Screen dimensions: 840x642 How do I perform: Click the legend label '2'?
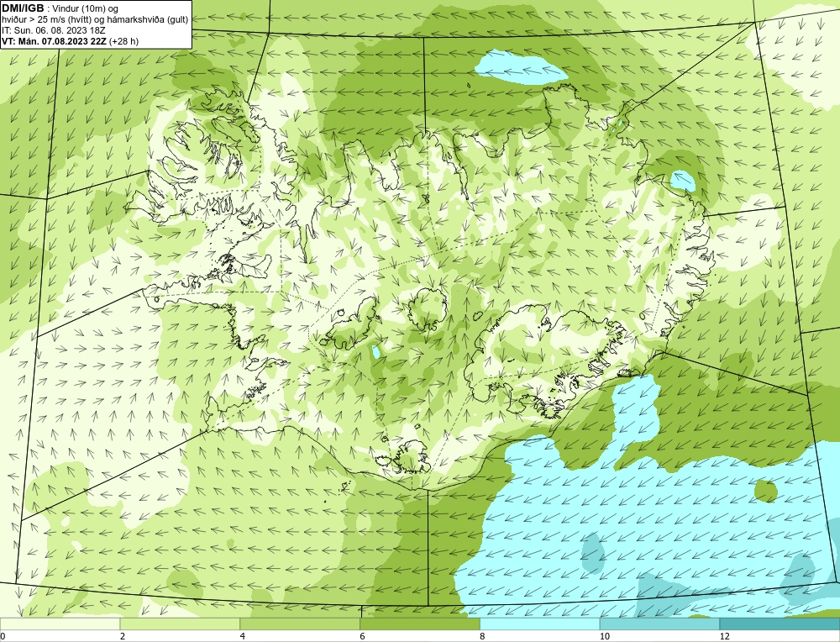[x=123, y=636]
